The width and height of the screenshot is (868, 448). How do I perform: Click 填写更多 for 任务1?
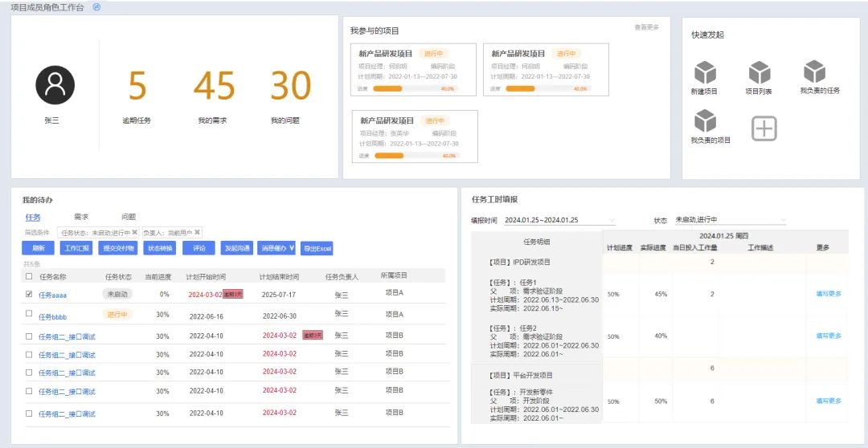pyautogui.click(x=829, y=294)
